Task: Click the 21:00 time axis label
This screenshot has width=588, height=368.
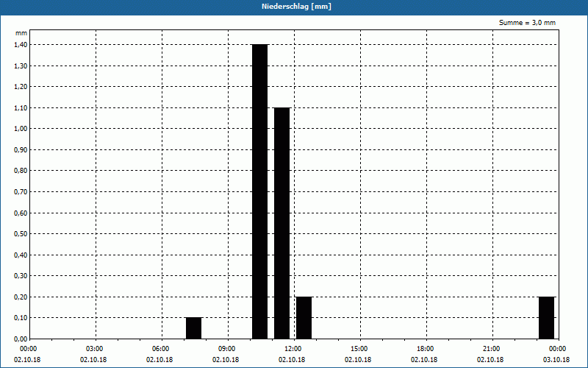Action: (x=492, y=349)
